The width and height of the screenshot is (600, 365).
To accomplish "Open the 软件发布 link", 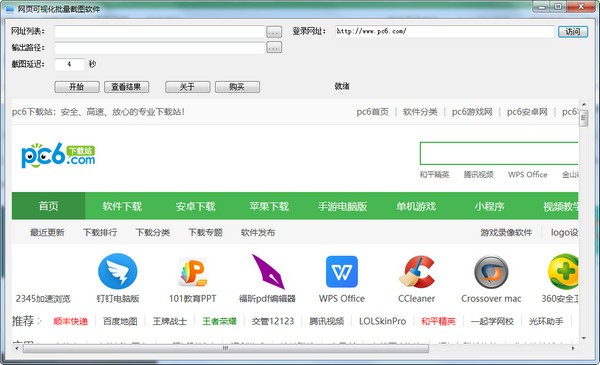I will point(258,232).
